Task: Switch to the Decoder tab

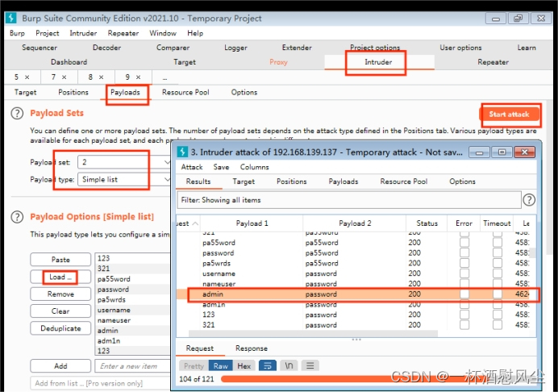Action: [106, 48]
